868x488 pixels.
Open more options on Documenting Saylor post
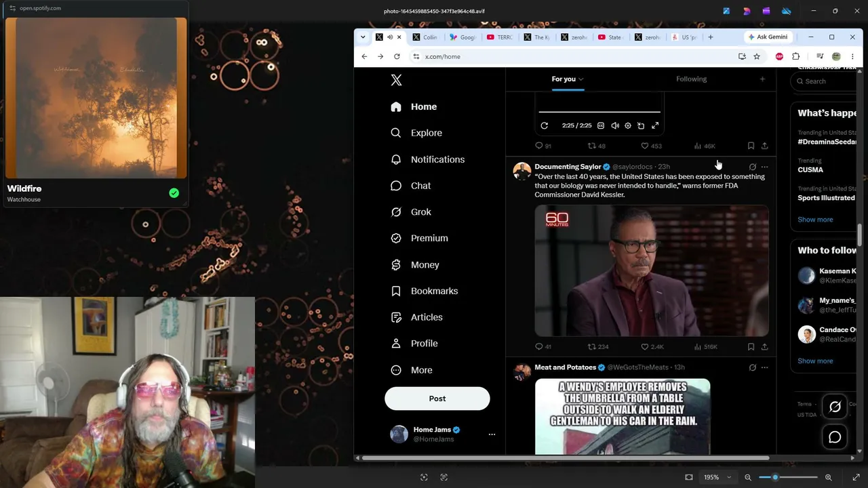pos(764,167)
